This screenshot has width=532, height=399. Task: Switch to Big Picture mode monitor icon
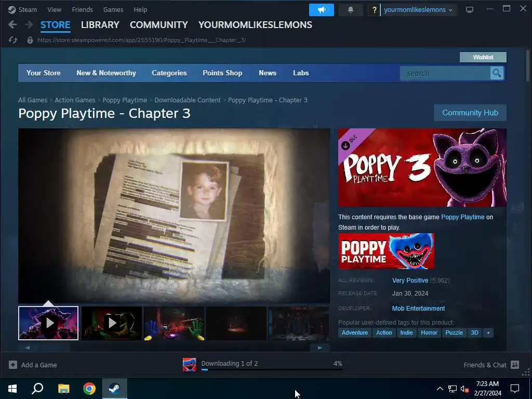(469, 10)
